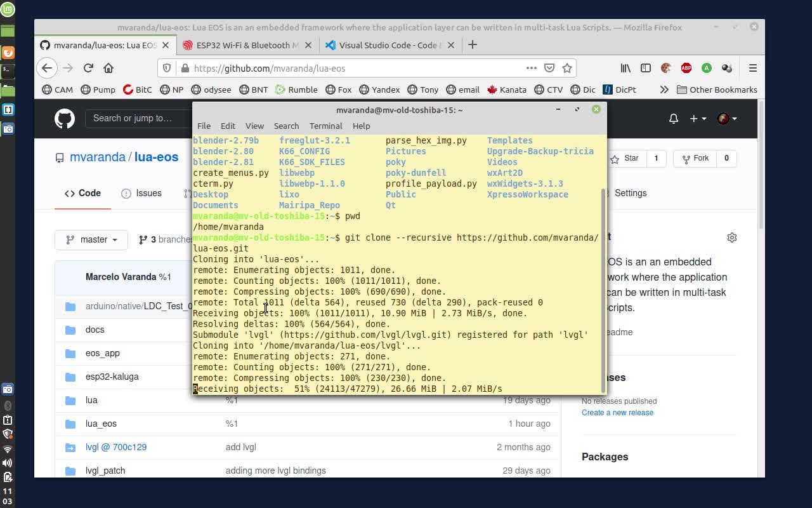The image size is (812, 508).
Task: Open the lvgl_patch folder
Action: (x=105, y=471)
